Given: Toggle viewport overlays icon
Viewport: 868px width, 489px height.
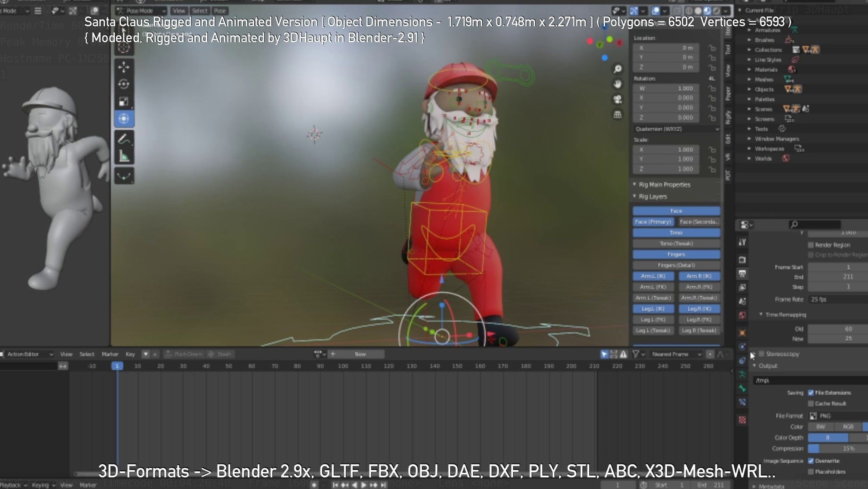Looking at the screenshot, I should click(656, 11).
